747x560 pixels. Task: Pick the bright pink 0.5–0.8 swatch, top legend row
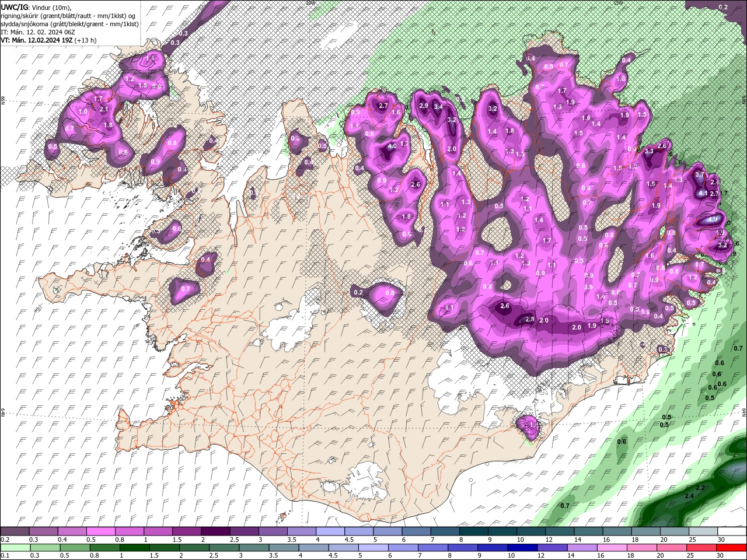pos(100,532)
